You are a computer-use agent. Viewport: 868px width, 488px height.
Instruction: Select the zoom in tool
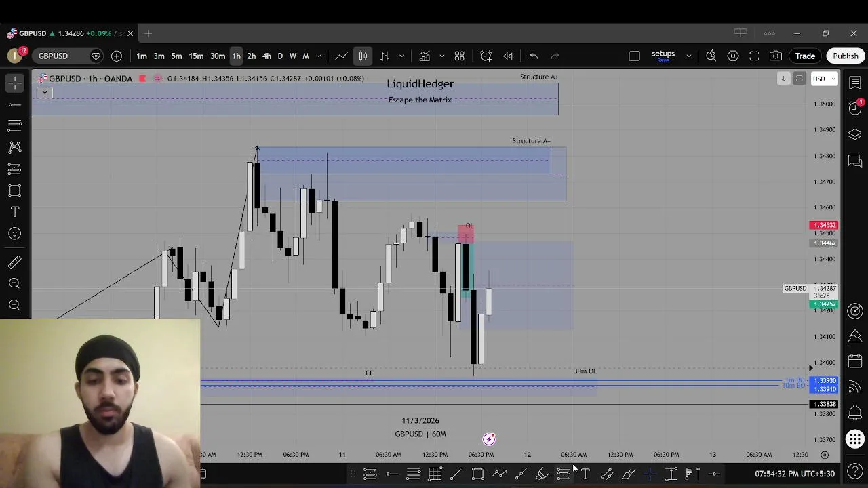point(15,283)
